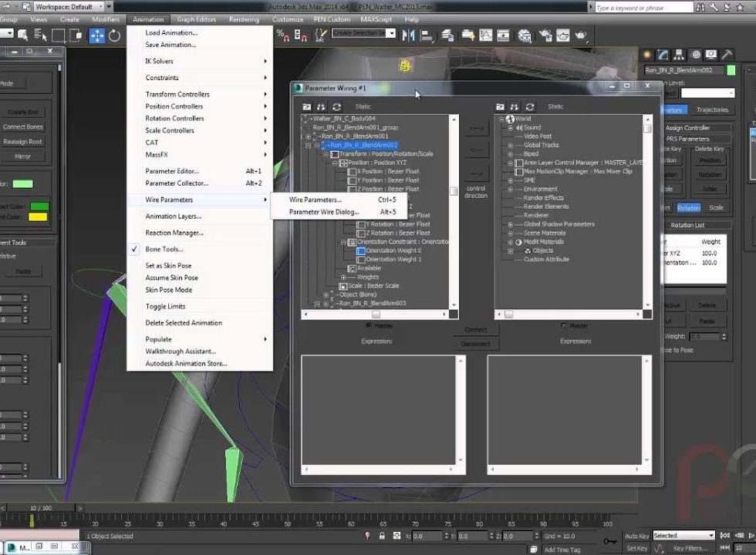This screenshot has width=756, height=555.
Task: Toggle the Percent Snap icon
Action: [x=282, y=35]
